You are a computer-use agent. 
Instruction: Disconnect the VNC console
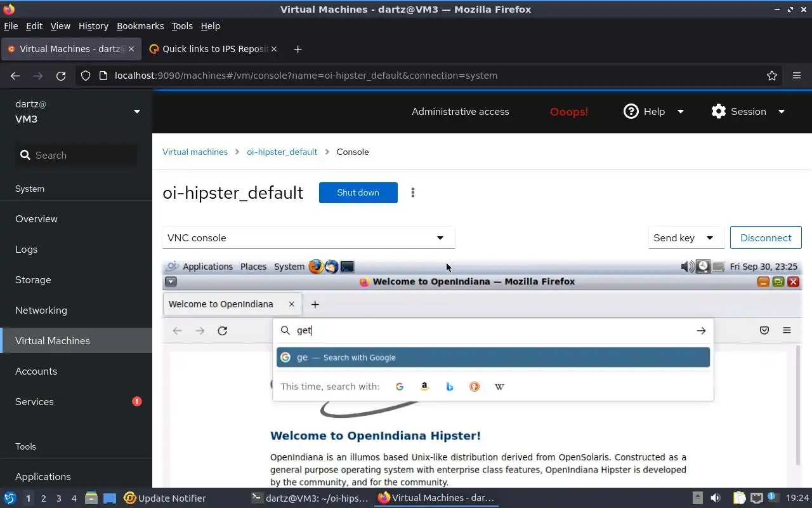click(x=766, y=238)
